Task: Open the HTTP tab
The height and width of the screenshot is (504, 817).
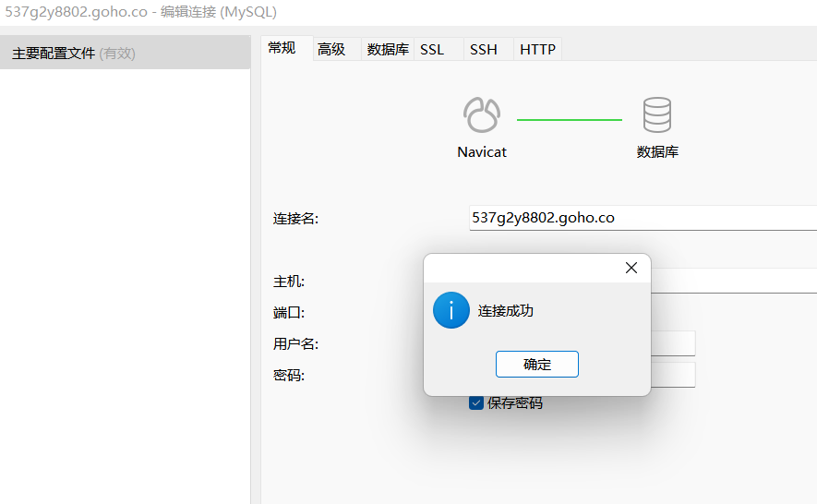Action: [537, 50]
